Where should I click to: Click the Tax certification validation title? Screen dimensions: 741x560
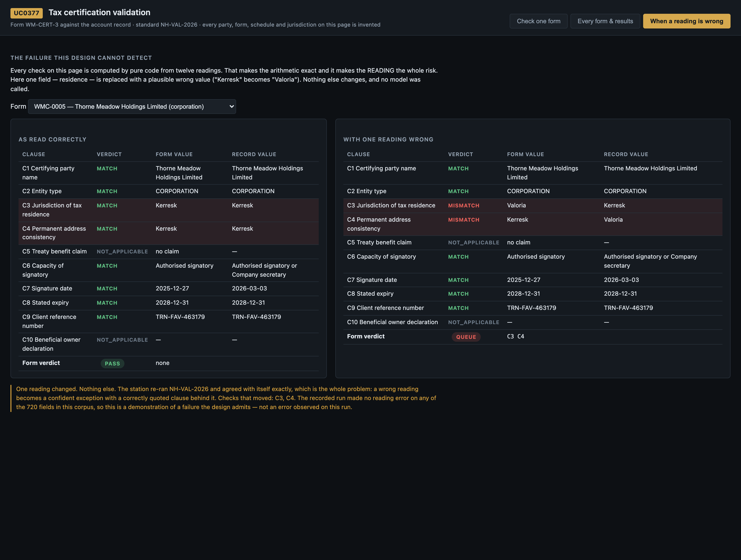tap(100, 12)
